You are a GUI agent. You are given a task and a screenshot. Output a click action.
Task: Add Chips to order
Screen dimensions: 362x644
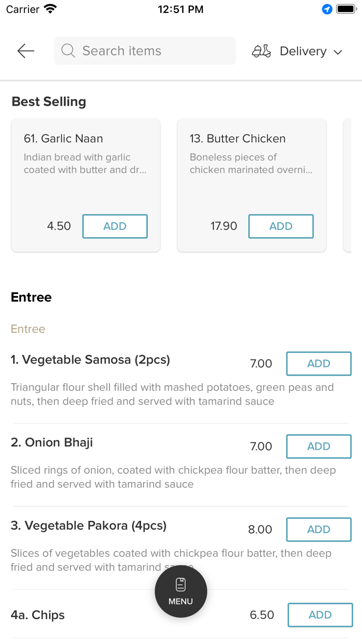[x=320, y=614]
